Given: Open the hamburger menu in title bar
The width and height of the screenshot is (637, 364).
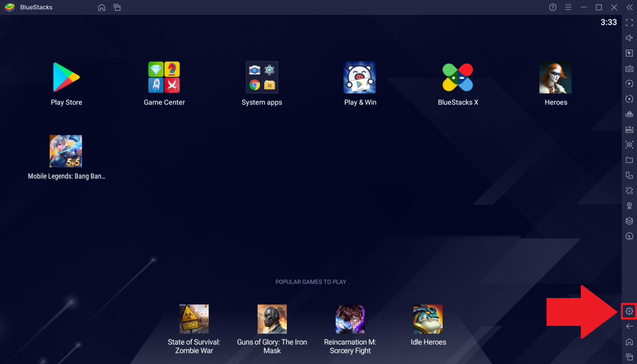Looking at the screenshot, I should point(568,7).
